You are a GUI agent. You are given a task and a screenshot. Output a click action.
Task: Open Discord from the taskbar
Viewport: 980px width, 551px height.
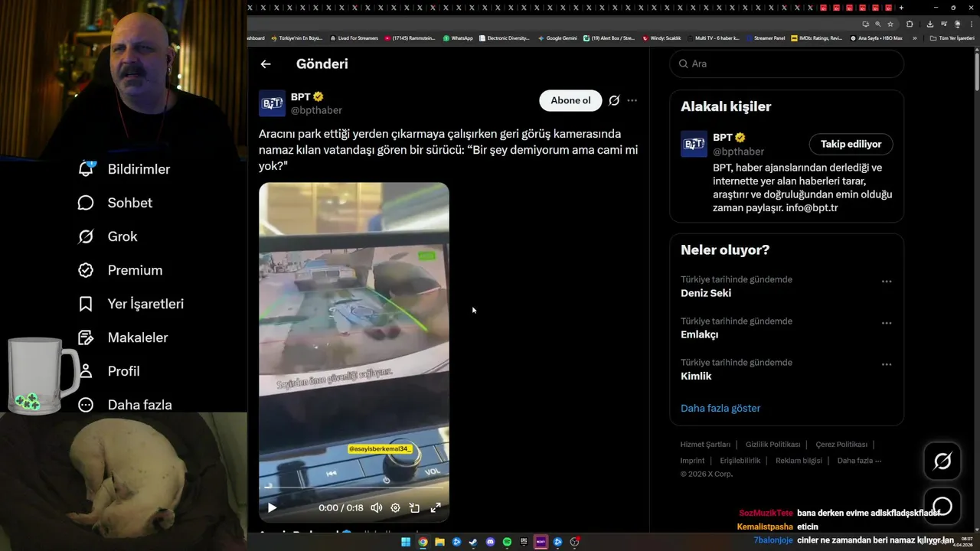(490, 542)
